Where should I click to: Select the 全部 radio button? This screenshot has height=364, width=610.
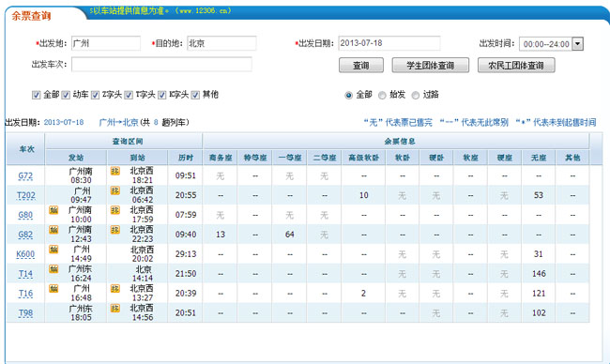coord(348,96)
